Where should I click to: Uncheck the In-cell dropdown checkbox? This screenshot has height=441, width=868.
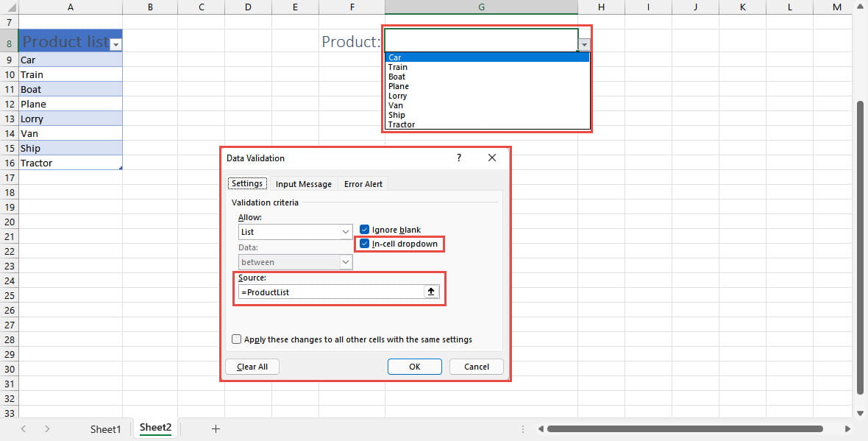point(364,244)
